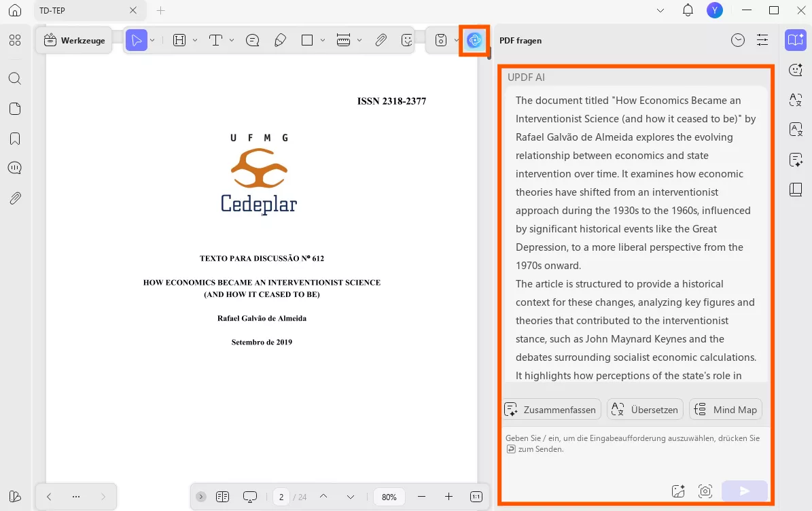Open the search panel in left sidebar
Viewport: 812px width, 511px height.
click(x=15, y=78)
